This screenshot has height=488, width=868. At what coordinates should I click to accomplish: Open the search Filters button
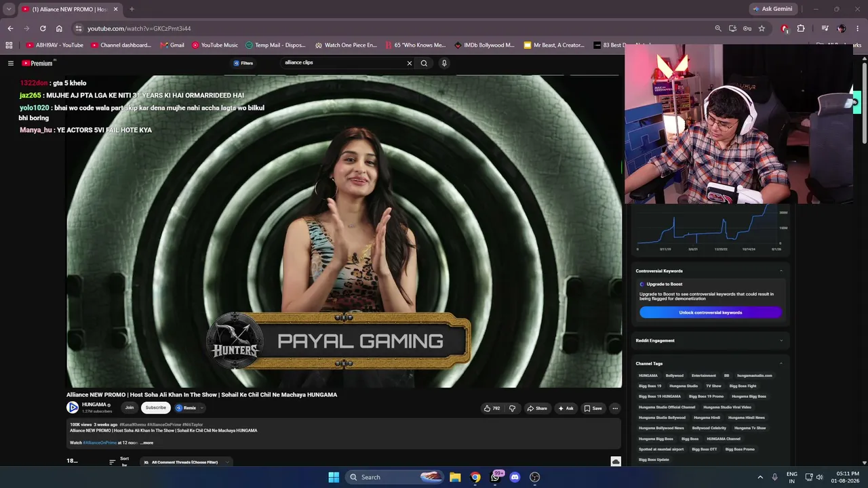pos(243,63)
